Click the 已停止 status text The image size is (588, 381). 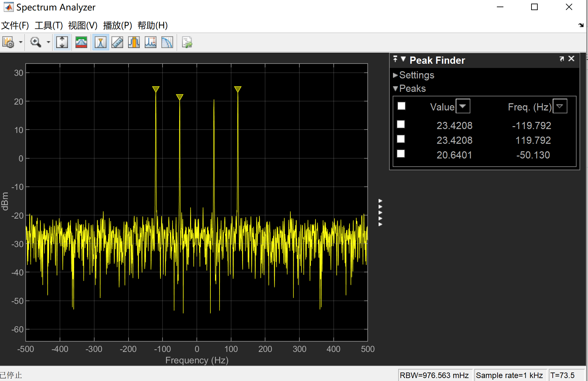coord(11,375)
